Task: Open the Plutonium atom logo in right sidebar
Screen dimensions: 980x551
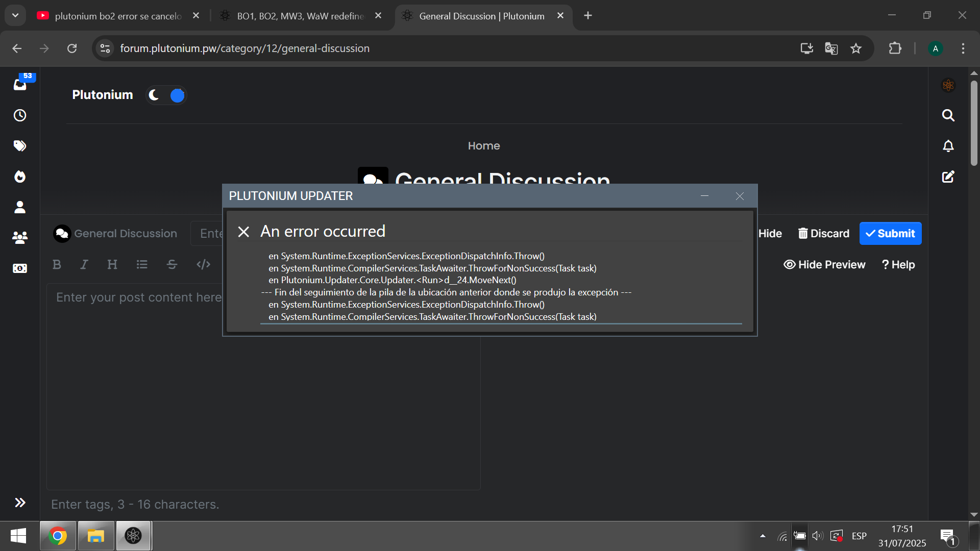Action: coord(948,85)
